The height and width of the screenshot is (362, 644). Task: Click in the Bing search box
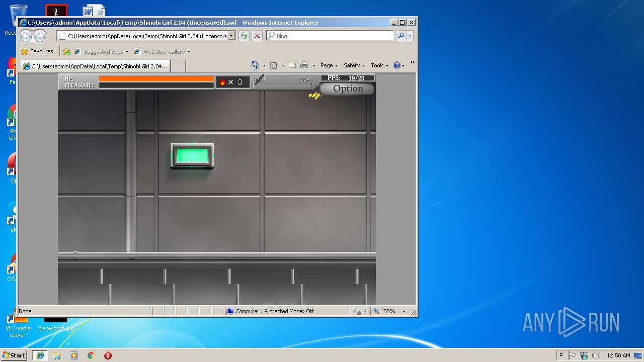tap(330, 36)
